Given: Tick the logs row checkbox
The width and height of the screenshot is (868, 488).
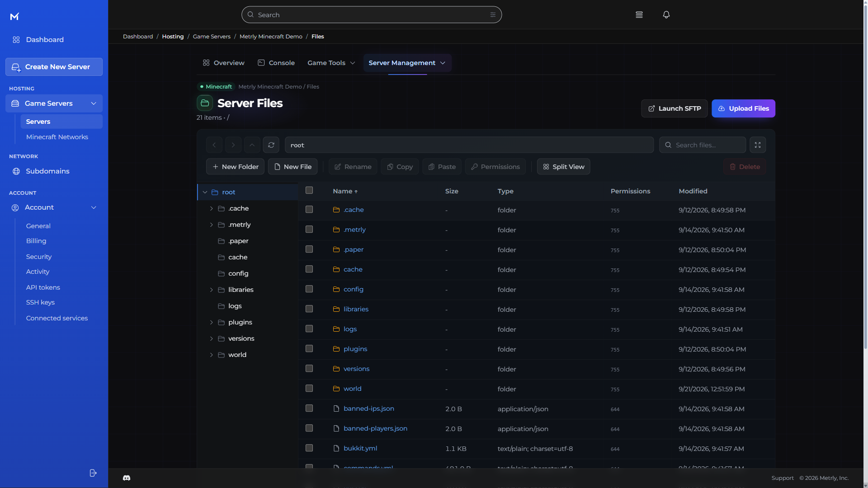Looking at the screenshot, I should [309, 328].
